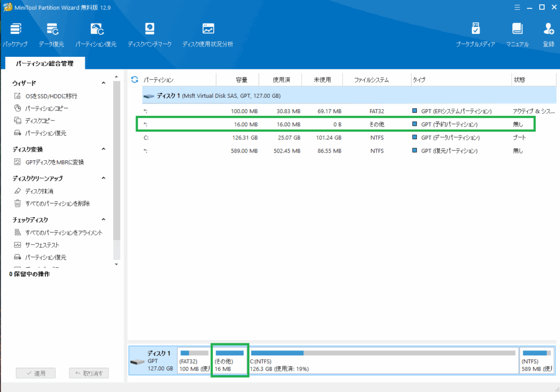Collapse the チェックディスク section
Screen dimensions: 560x392
[x=103, y=220]
